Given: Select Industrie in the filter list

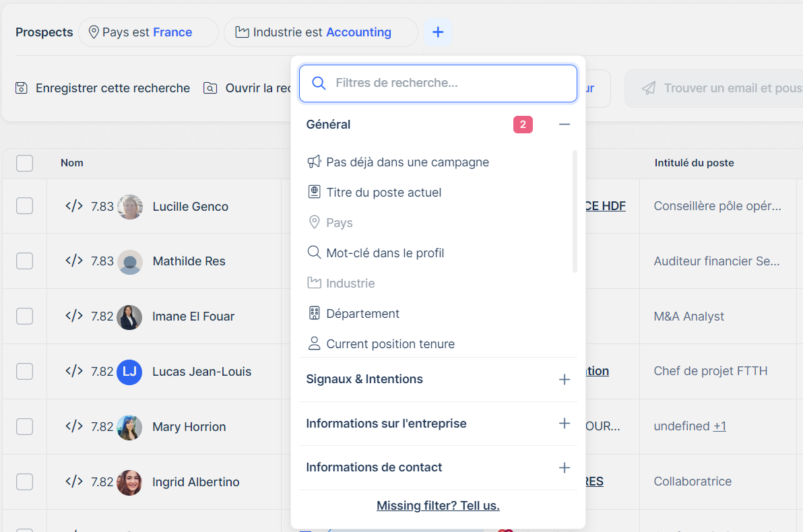Looking at the screenshot, I should tap(350, 283).
